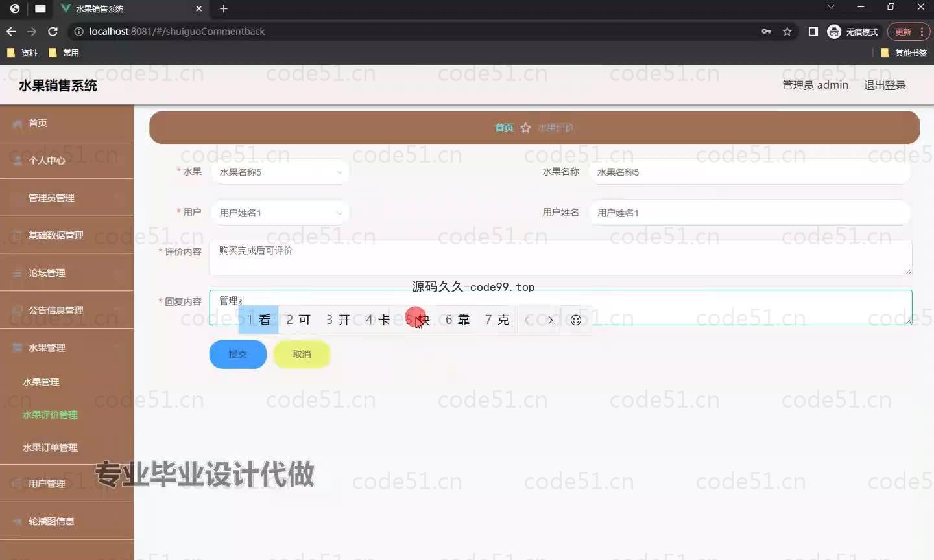Open a new browser tab

[x=224, y=8]
